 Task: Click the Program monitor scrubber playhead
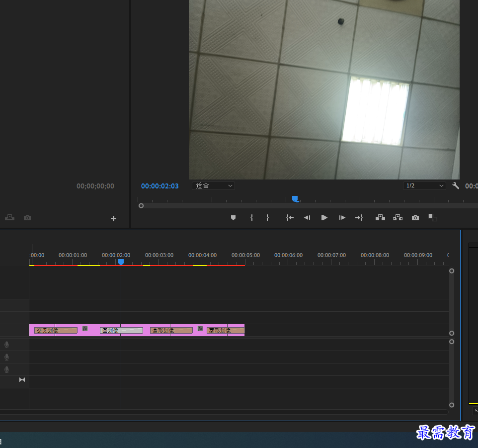pyautogui.click(x=295, y=199)
